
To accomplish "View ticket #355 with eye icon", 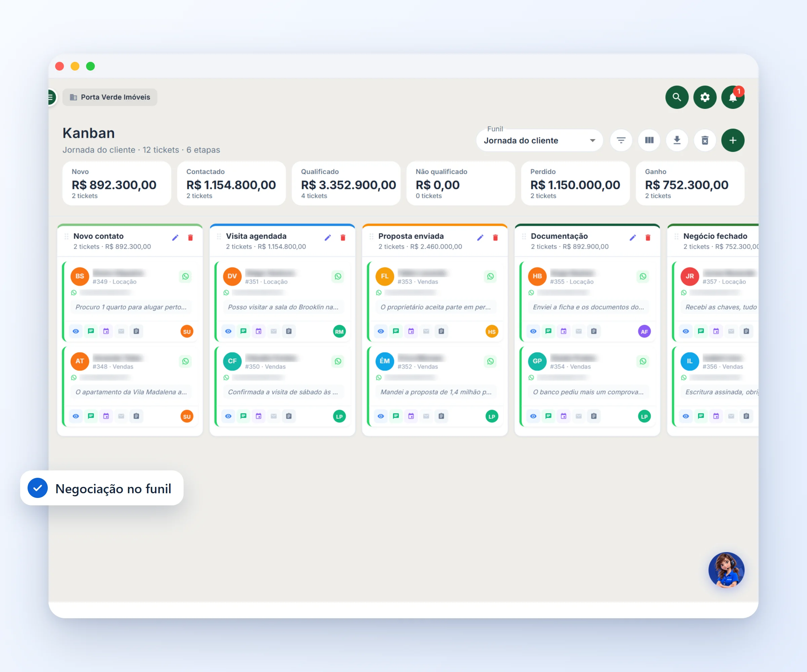I will click(x=533, y=331).
